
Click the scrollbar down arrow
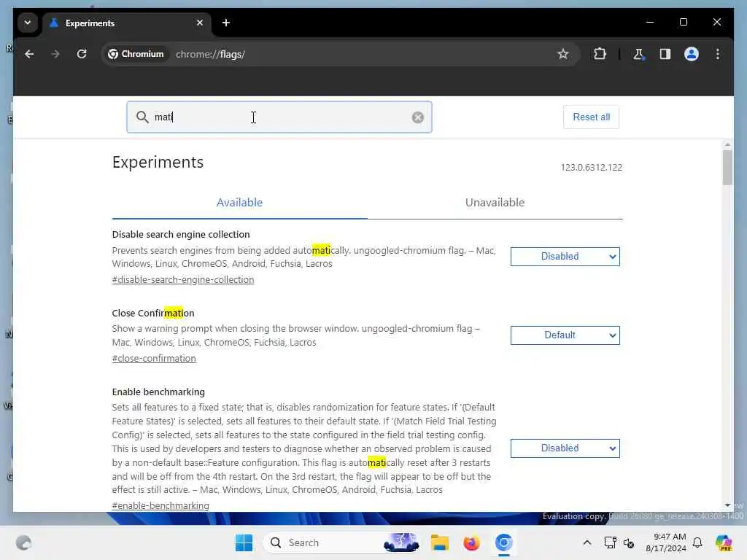tap(727, 505)
